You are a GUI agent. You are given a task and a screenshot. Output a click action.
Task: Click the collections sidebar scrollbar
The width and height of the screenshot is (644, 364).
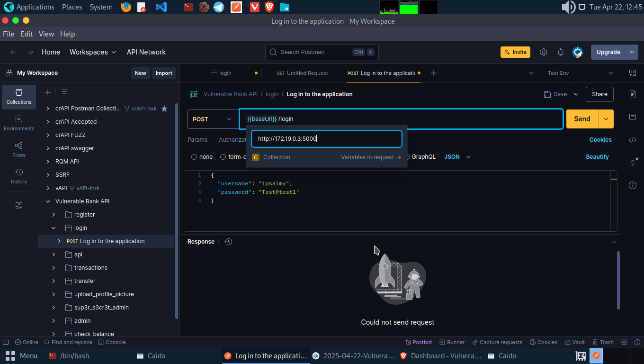(x=177, y=211)
